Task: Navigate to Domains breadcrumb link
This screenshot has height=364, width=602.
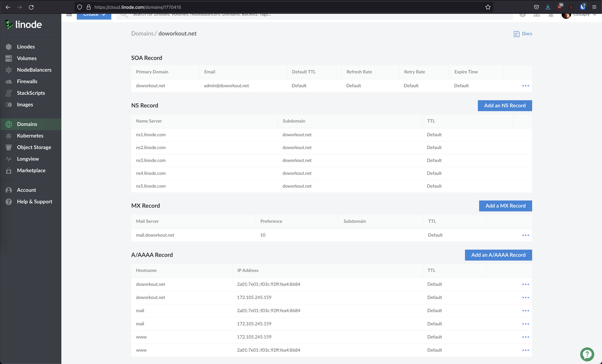Action: [x=142, y=33]
